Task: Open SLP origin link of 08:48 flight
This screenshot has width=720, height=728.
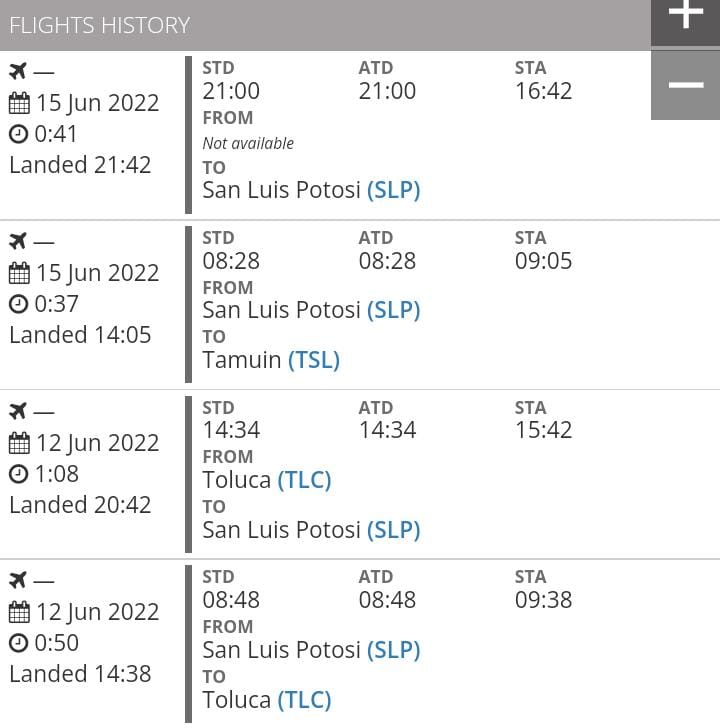Action: pyautogui.click(x=394, y=650)
